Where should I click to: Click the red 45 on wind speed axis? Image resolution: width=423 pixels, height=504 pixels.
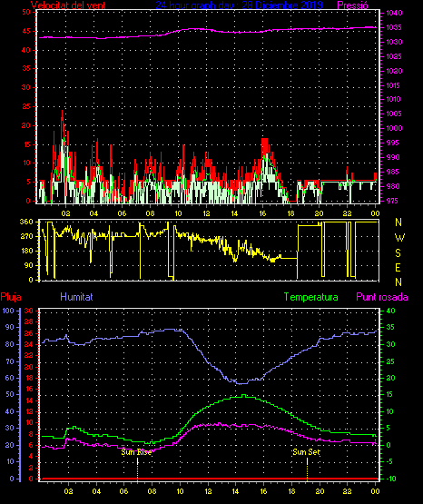click(26, 31)
